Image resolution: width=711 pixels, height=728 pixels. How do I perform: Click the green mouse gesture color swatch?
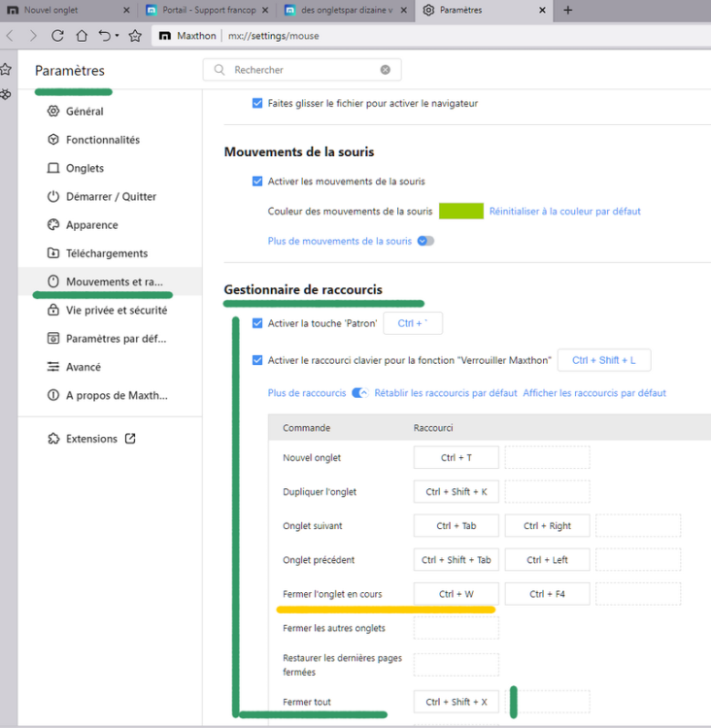460,211
